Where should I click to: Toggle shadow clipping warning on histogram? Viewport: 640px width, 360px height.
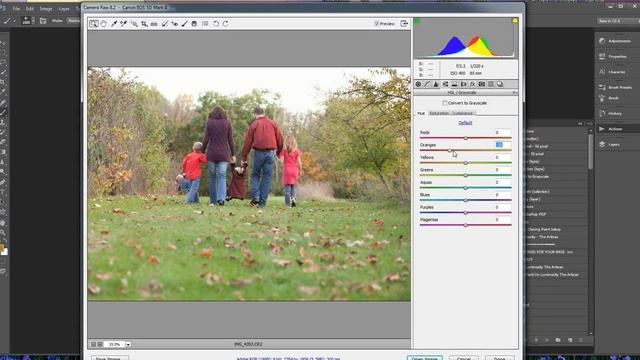(x=417, y=21)
